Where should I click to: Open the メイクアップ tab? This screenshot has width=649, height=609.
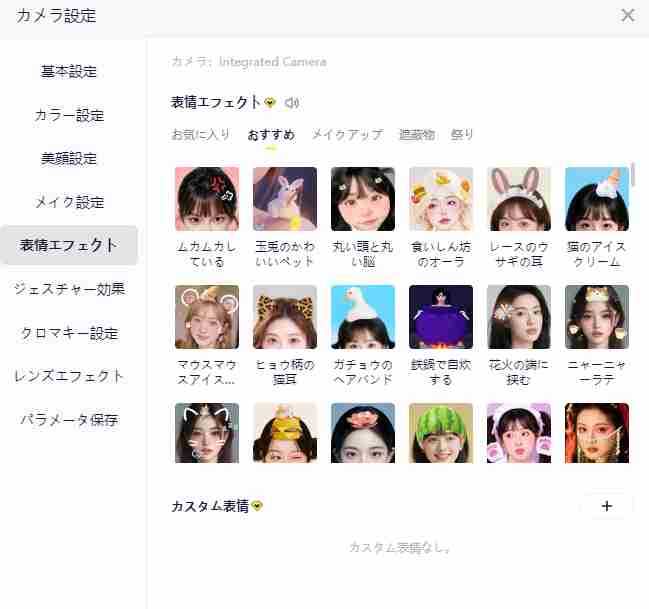(347, 135)
